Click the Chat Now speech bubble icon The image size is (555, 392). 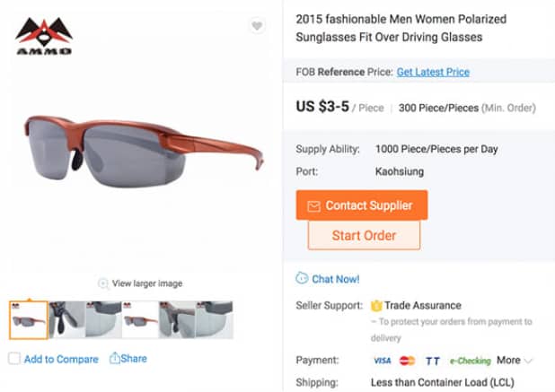[302, 279]
